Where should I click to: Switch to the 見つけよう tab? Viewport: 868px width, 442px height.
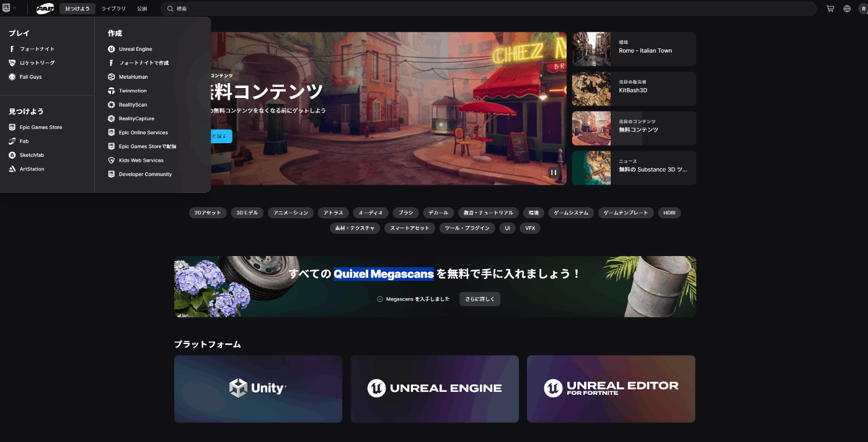(x=77, y=9)
